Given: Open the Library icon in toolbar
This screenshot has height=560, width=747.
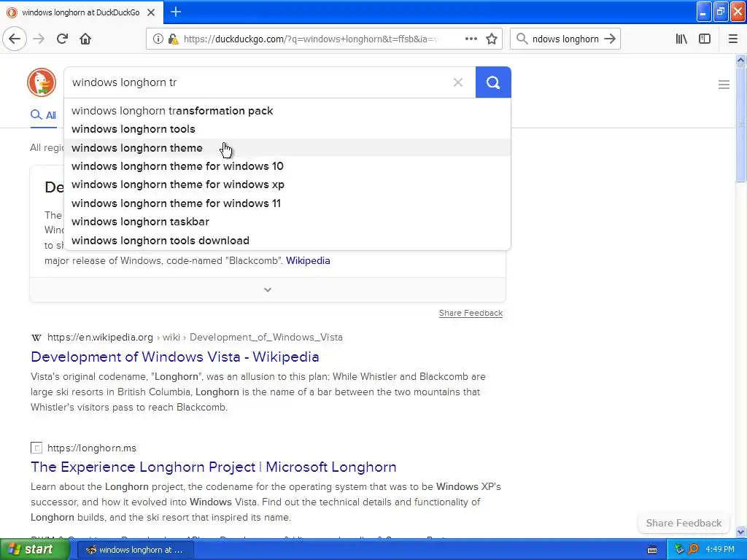Looking at the screenshot, I should [681, 39].
